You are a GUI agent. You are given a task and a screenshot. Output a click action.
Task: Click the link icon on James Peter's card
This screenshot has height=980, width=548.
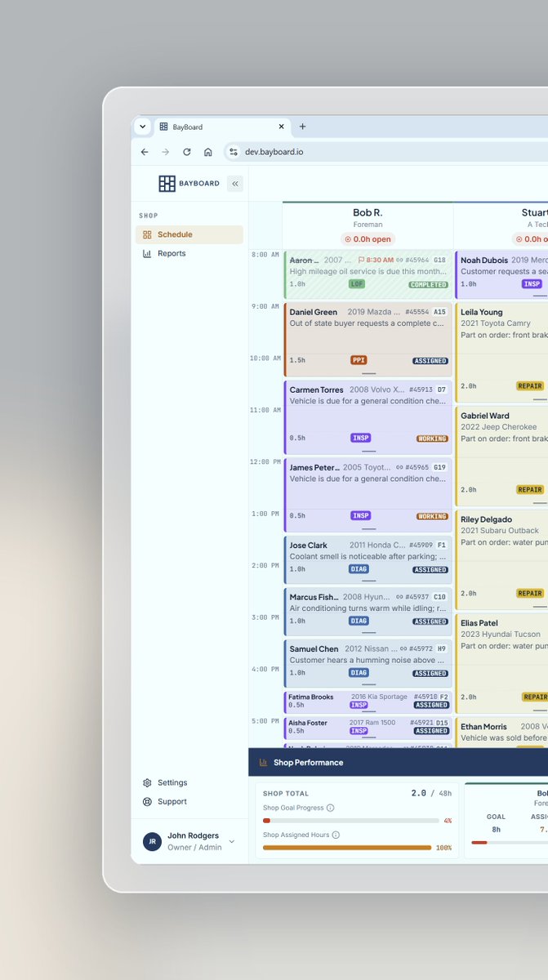coord(401,467)
